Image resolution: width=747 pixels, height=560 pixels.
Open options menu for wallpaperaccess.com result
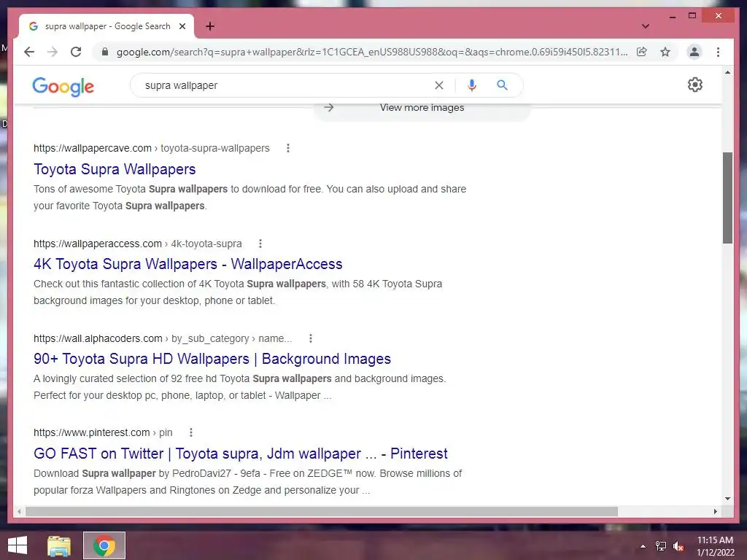[x=260, y=244]
